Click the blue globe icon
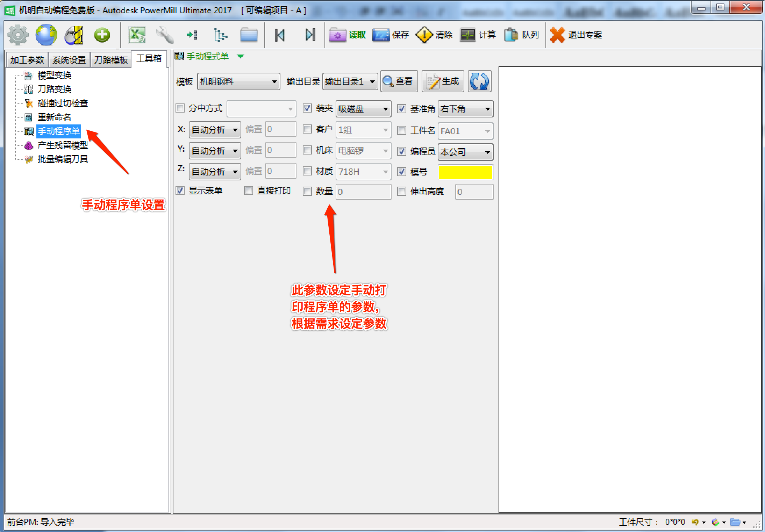 tap(46, 35)
